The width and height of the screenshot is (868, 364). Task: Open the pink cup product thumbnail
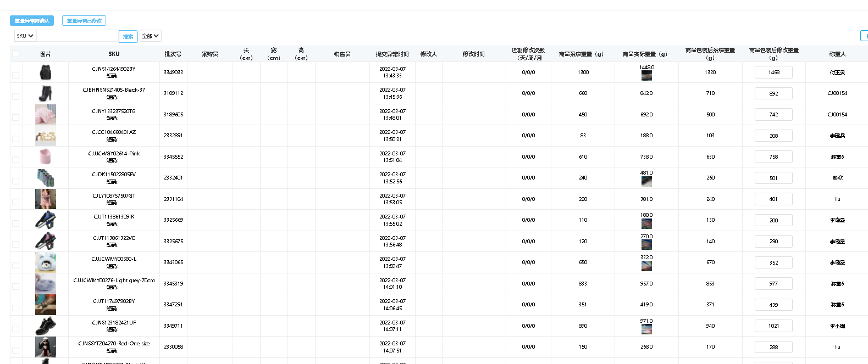pyautogui.click(x=46, y=156)
